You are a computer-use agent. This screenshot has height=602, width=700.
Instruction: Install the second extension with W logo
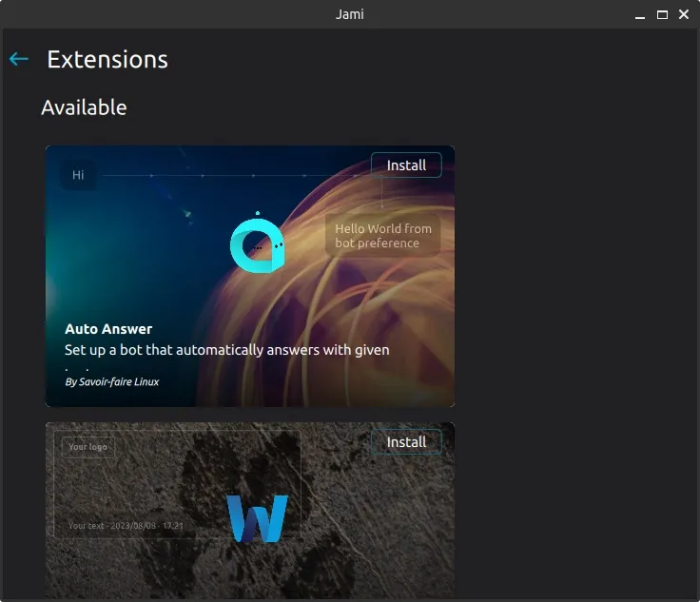click(x=406, y=442)
